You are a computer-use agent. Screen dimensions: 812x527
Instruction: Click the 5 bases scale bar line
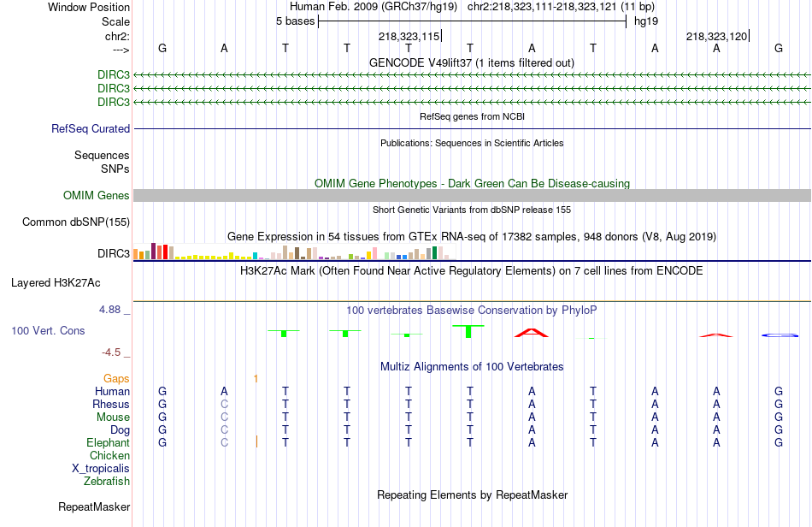coord(473,21)
